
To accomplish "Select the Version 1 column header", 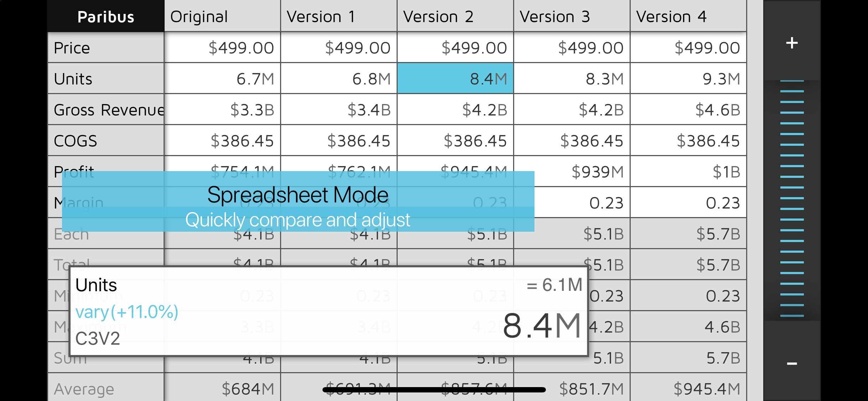I will [x=339, y=17].
